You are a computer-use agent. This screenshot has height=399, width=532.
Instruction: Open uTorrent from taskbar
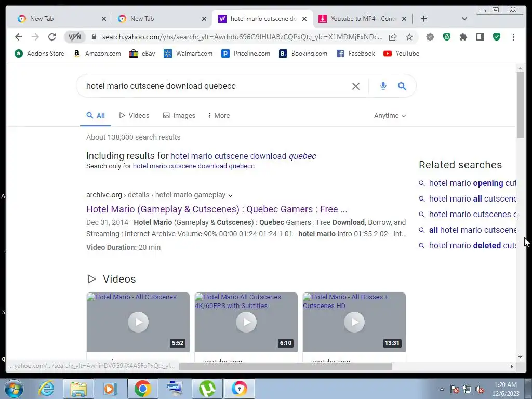coord(207,389)
